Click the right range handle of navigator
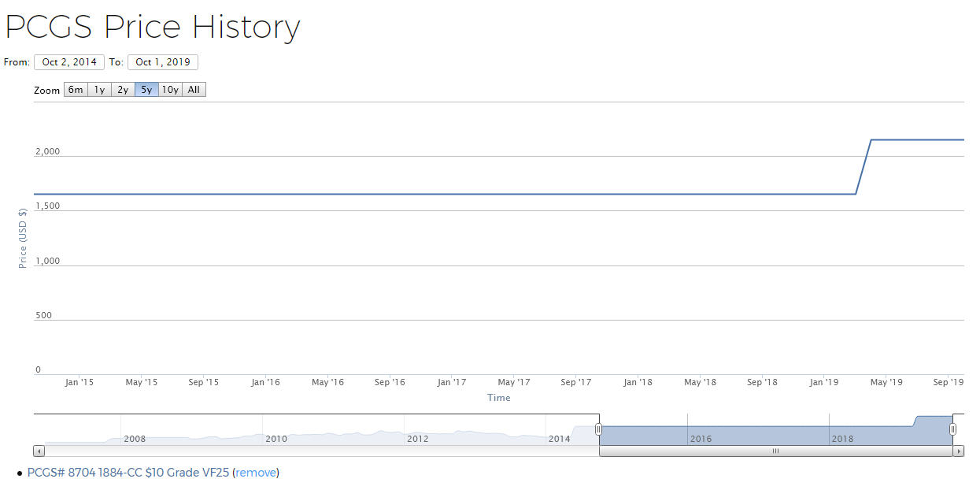Image resolution: width=980 pixels, height=501 pixels. (x=952, y=429)
